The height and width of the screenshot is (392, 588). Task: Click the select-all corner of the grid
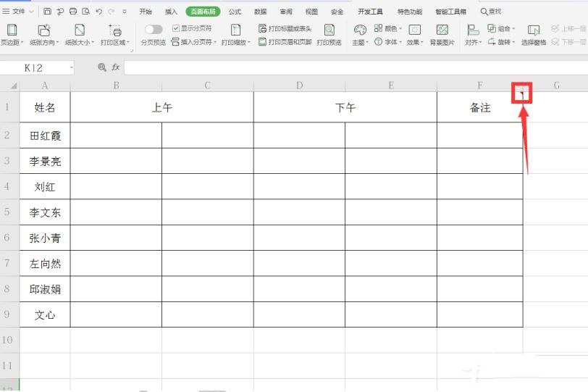[14, 86]
